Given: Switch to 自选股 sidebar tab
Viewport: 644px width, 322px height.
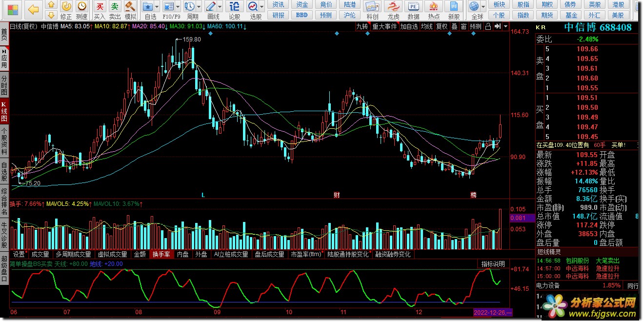Looking at the screenshot, I should coord(4,171).
